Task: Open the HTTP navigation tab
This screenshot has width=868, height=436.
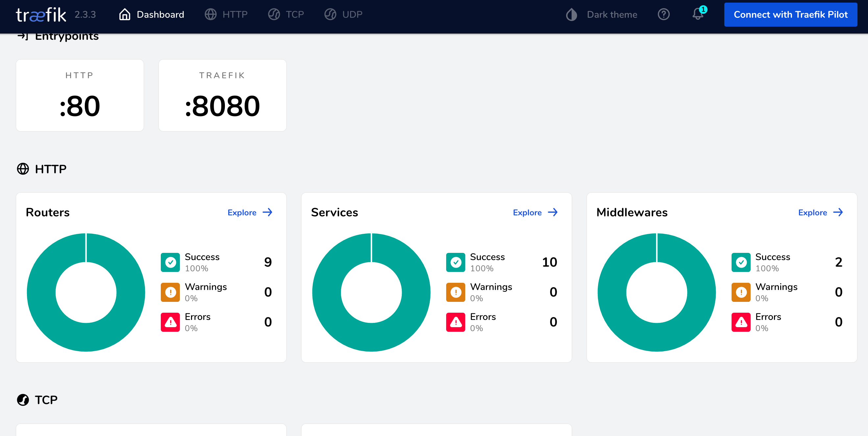Action: click(226, 14)
